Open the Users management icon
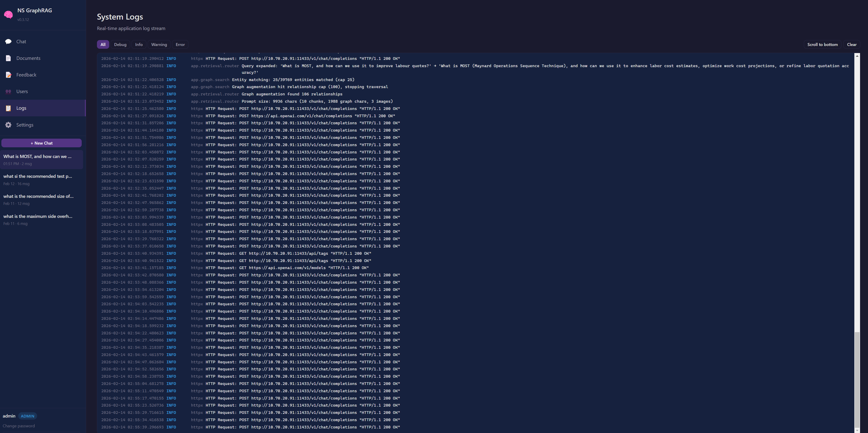Screen dimensions: 868x433 tap(8, 91)
